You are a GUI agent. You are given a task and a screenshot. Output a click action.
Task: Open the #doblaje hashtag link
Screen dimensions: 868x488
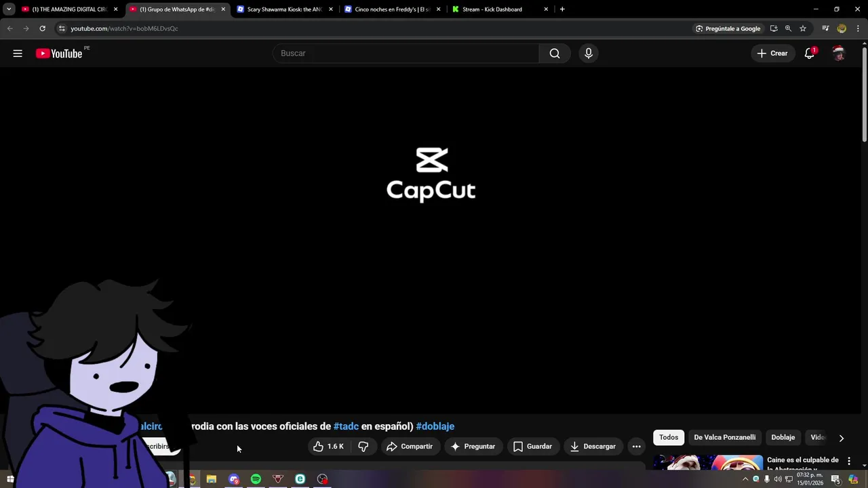point(435,426)
